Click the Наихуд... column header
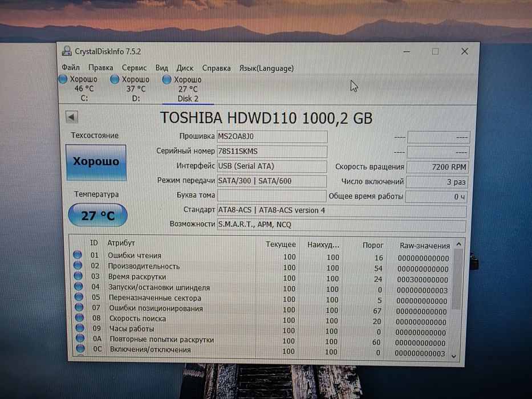Viewport: 532px width, 399px height. [323, 245]
